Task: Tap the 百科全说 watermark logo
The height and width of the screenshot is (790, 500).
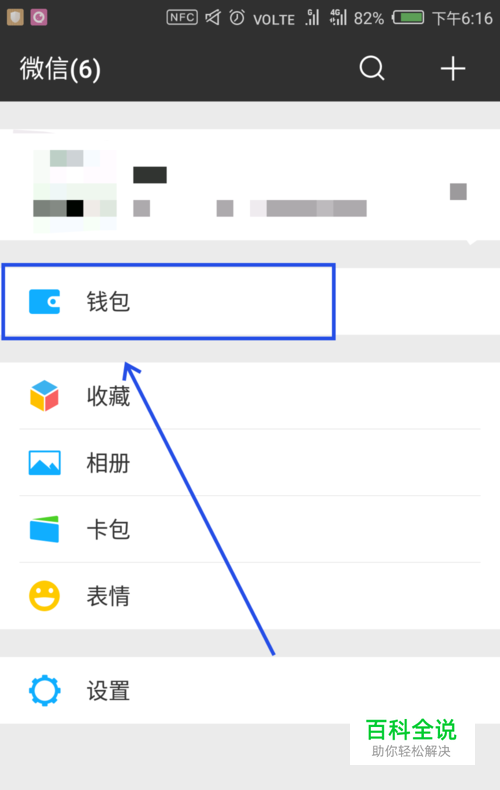Action: pos(411,738)
